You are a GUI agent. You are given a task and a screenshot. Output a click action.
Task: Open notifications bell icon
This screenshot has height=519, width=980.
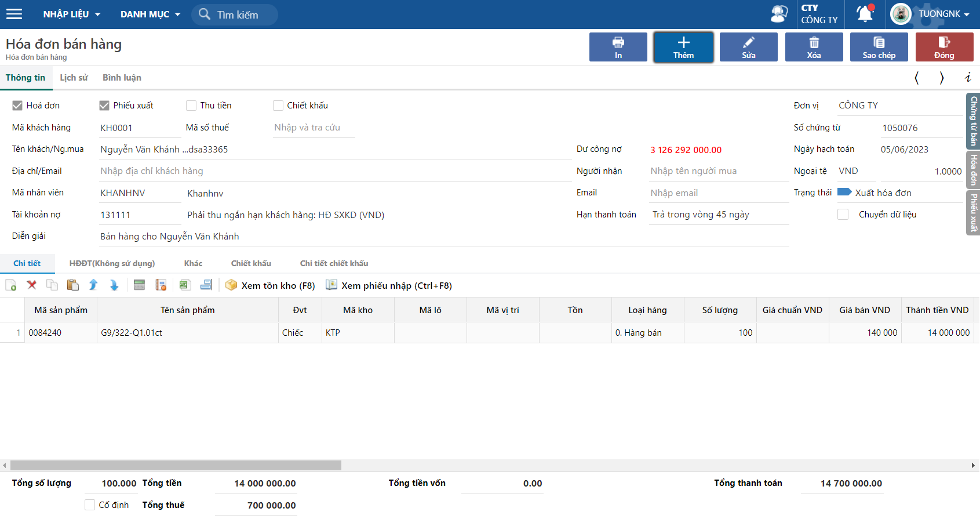coord(865,14)
